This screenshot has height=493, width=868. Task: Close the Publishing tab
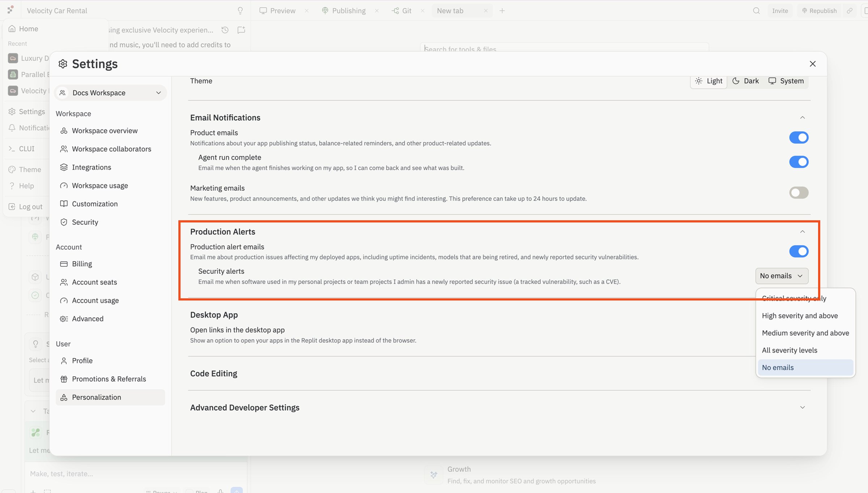tap(377, 11)
